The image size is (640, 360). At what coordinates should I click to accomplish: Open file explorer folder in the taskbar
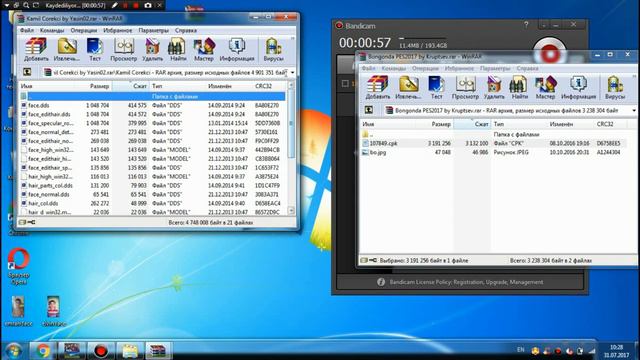click(129, 351)
